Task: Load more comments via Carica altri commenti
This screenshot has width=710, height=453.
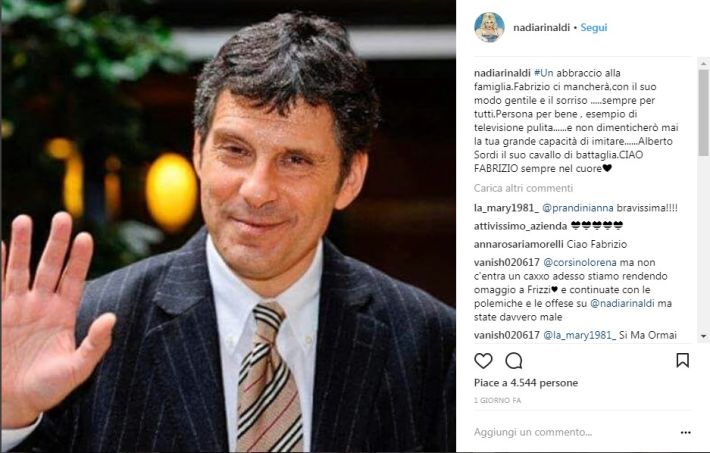Action: (x=523, y=188)
